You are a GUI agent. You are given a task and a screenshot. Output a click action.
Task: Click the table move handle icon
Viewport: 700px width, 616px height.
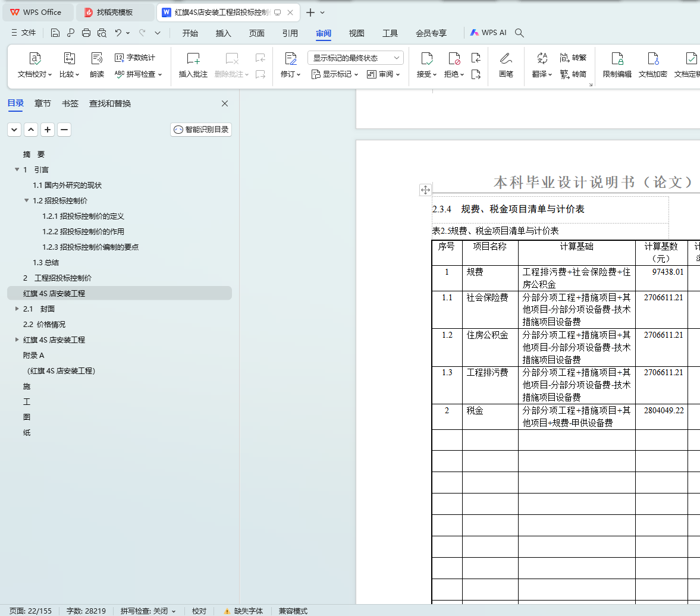(425, 190)
